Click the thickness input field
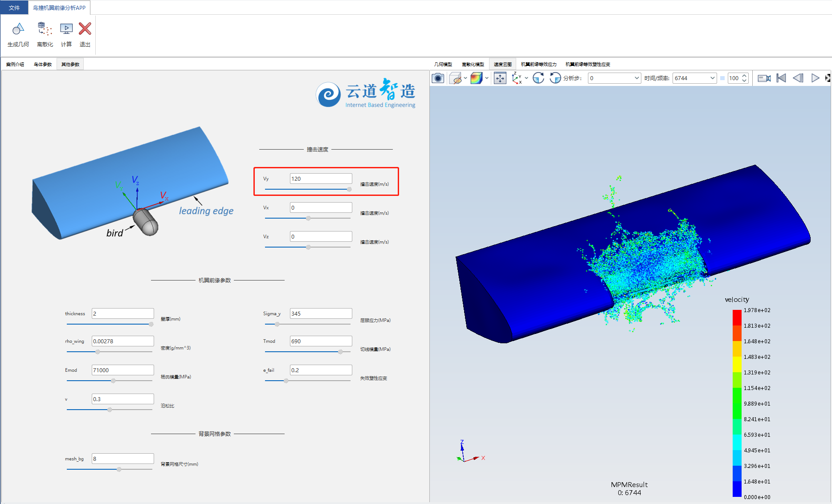This screenshot has height=504, width=832. pyautogui.click(x=123, y=313)
